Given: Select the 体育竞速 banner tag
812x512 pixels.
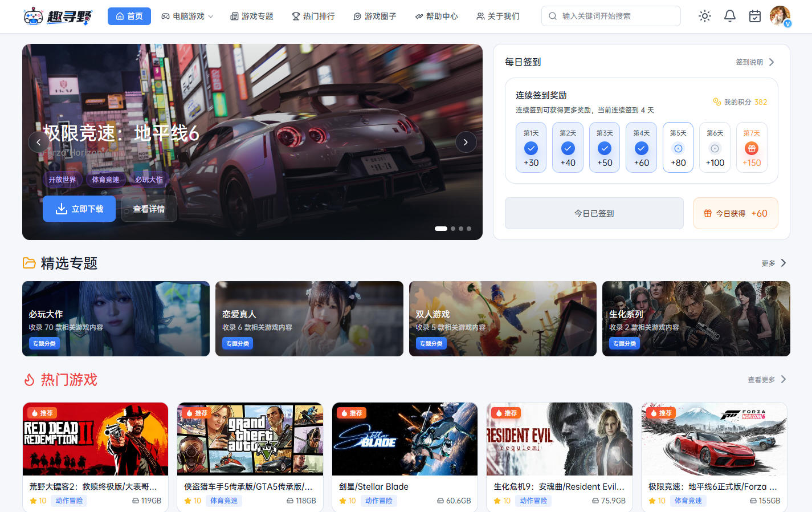Looking at the screenshot, I should click(x=106, y=180).
